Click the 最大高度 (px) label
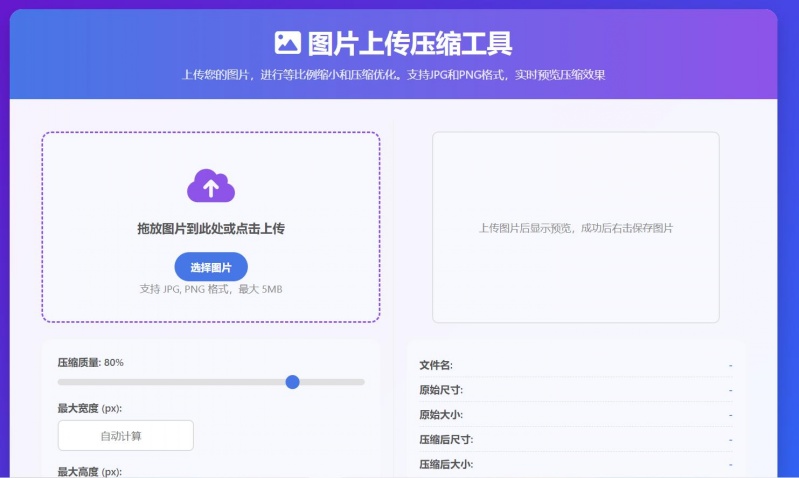Image resolution: width=799 pixels, height=478 pixels. pyautogui.click(x=89, y=471)
